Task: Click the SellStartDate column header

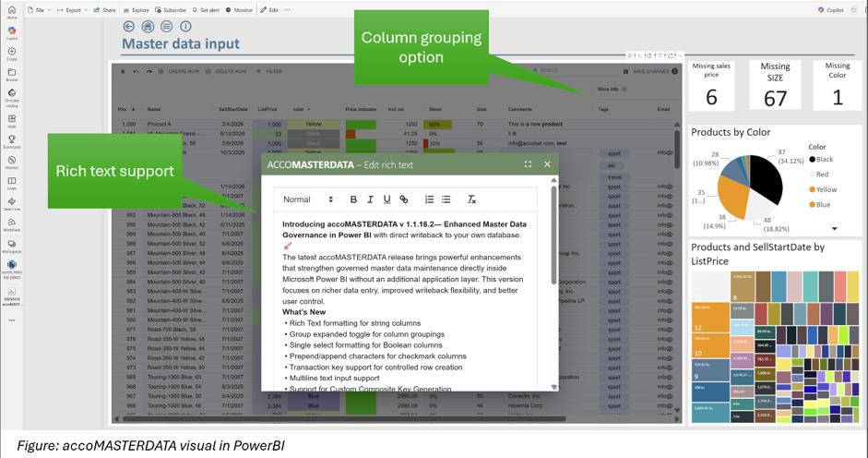Action: tap(233, 109)
